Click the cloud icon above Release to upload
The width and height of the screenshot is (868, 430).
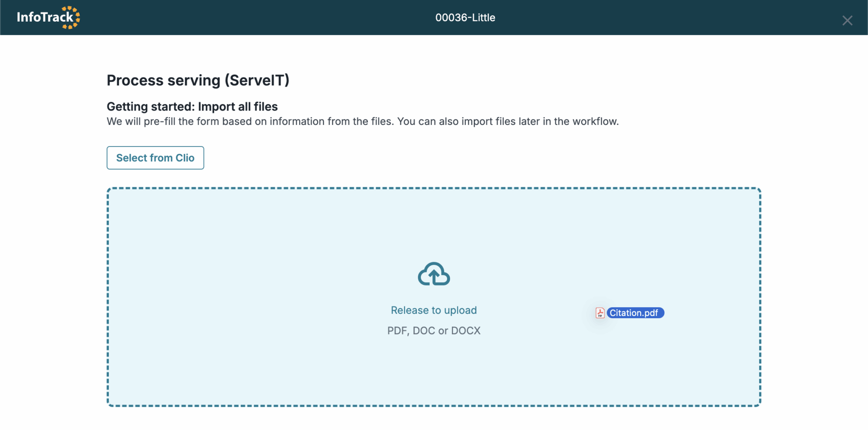click(434, 274)
